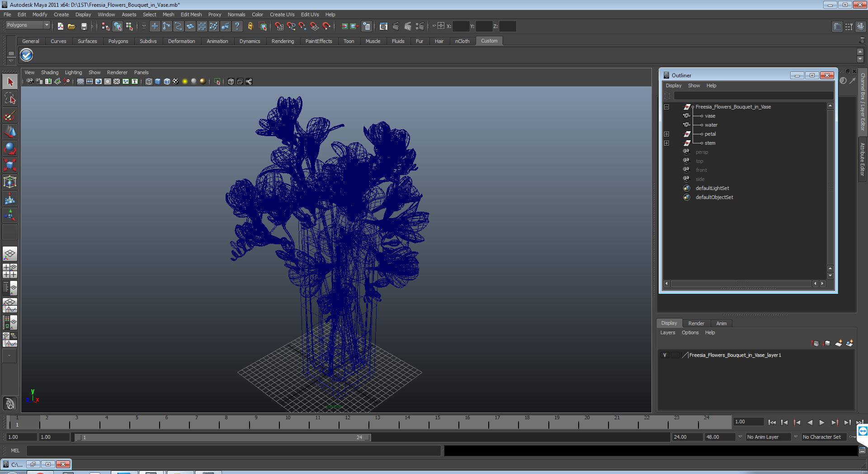Open the No Anim Layer dropdown arrow
The width and height of the screenshot is (868, 474).
740,437
